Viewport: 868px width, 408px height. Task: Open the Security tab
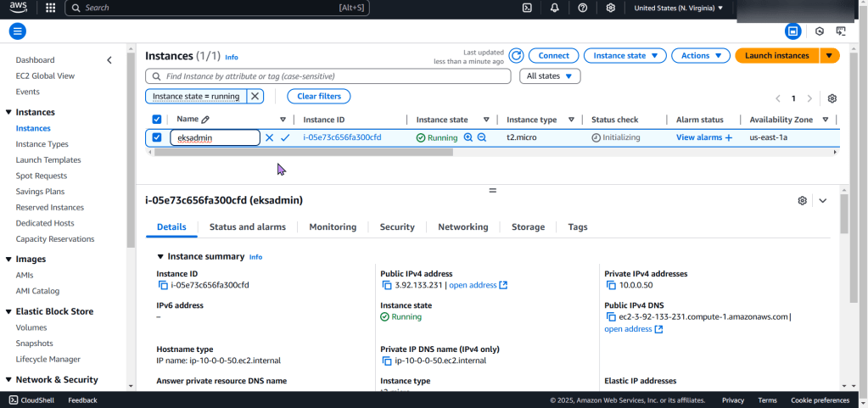coord(397,227)
